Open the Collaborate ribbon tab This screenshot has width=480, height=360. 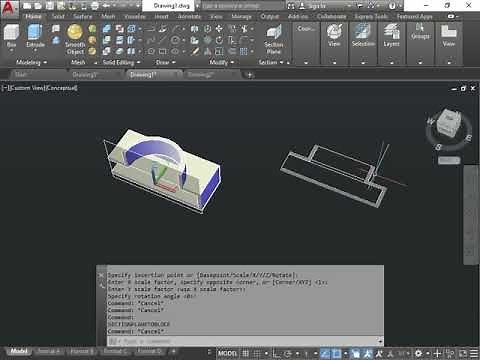click(331, 16)
